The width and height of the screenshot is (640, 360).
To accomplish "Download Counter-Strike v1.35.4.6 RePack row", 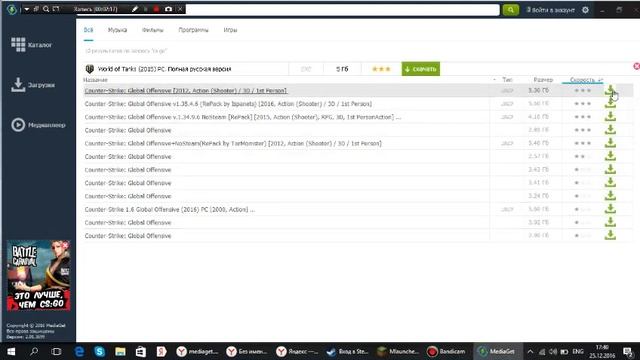I will tap(610, 104).
